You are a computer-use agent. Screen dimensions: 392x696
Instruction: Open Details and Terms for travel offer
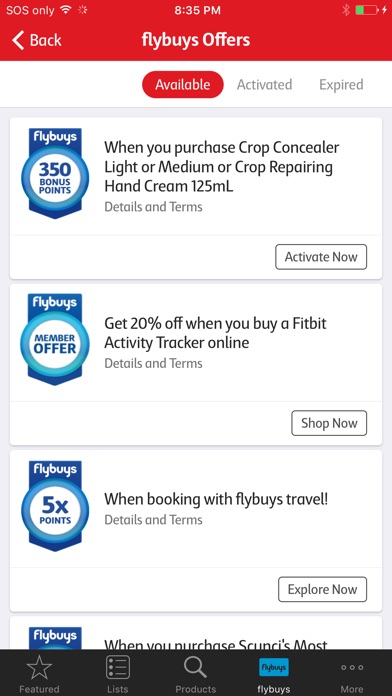[x=153, y=520]
